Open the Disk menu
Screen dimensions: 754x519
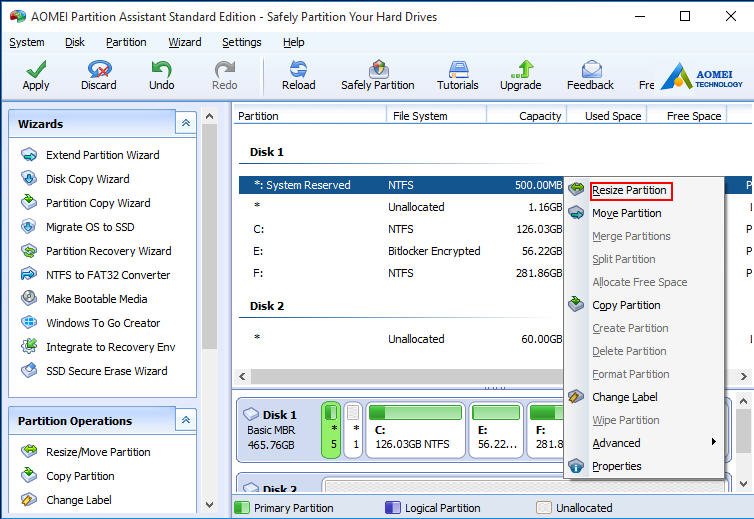tap(75, 42)
